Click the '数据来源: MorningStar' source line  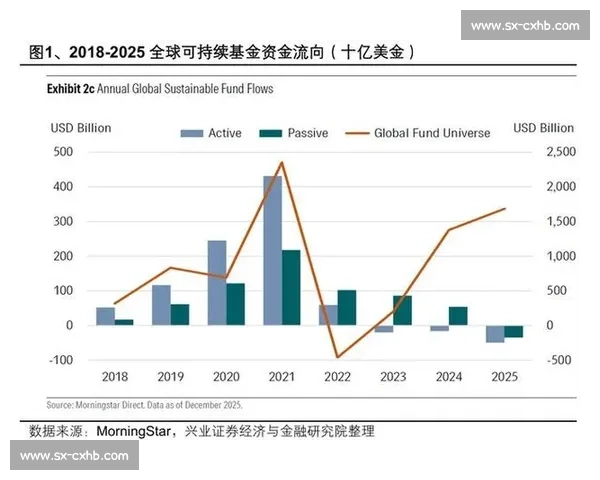(x=202, y=431)
